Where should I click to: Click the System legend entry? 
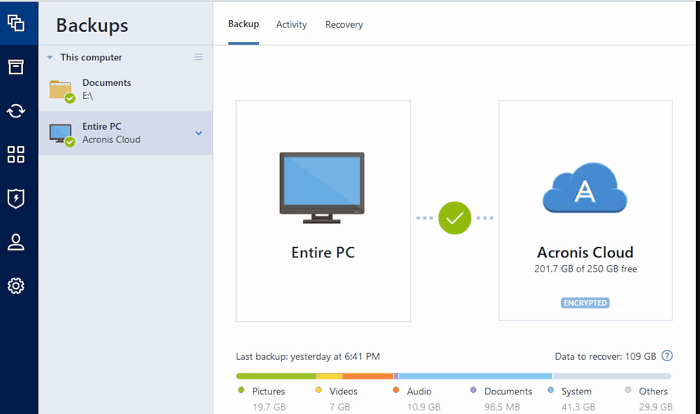(x=570, y=391)
